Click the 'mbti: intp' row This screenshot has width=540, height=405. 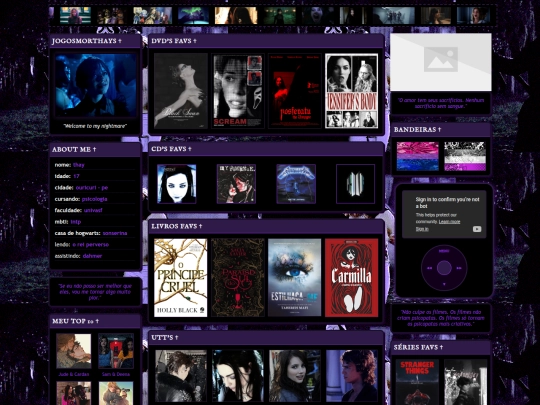coord(94,222)
